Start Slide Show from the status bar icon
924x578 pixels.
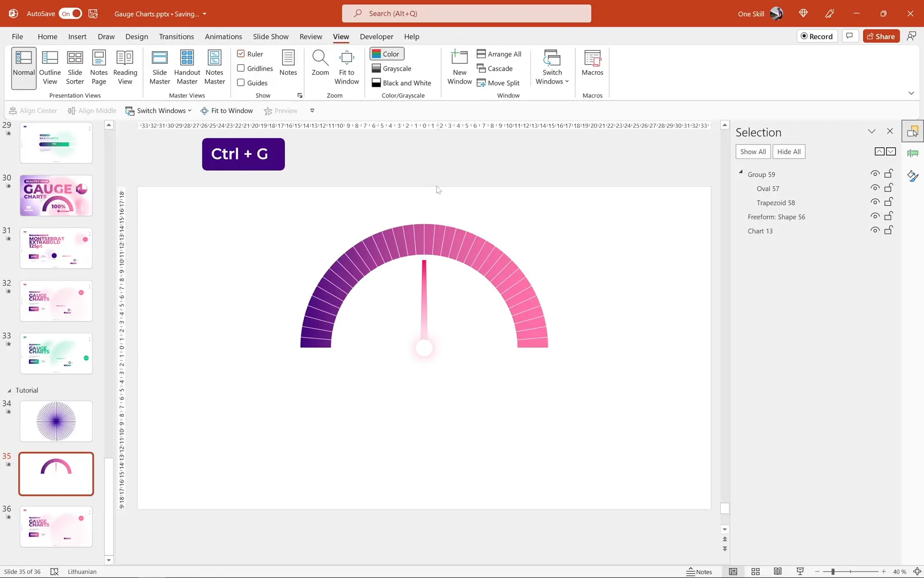click(800, 572)
